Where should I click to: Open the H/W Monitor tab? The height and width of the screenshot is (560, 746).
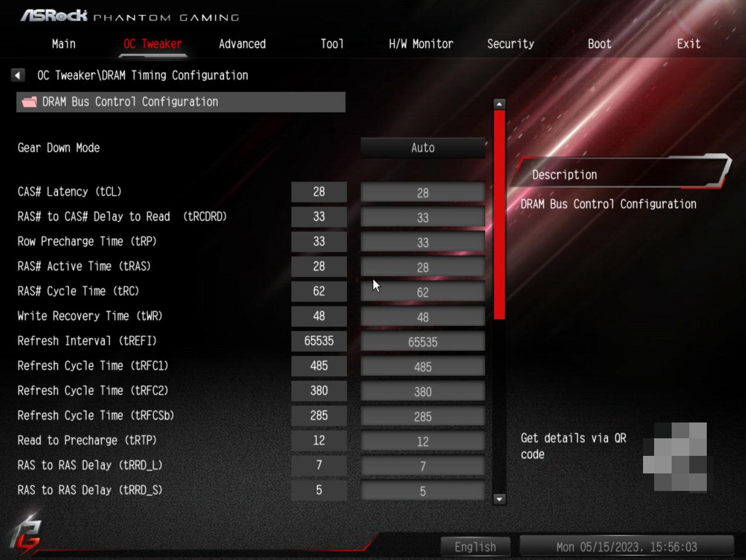(x=421, y=44)
